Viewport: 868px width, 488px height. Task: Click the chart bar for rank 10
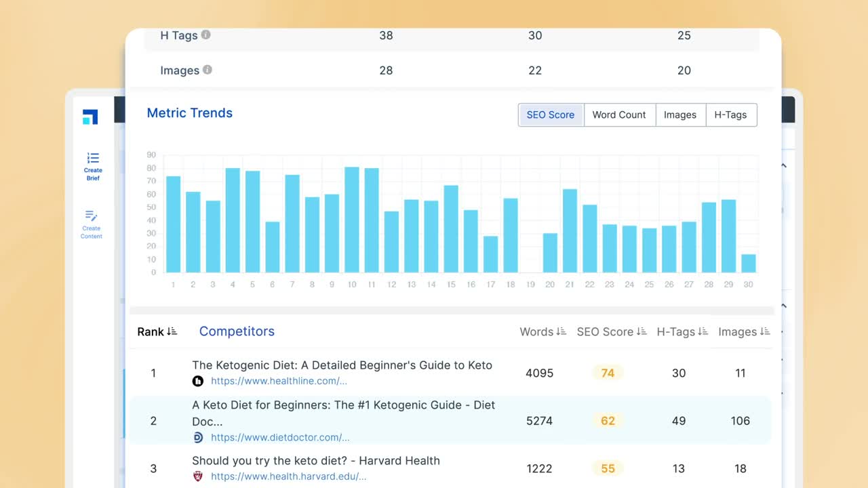click(x=352, y=220)
